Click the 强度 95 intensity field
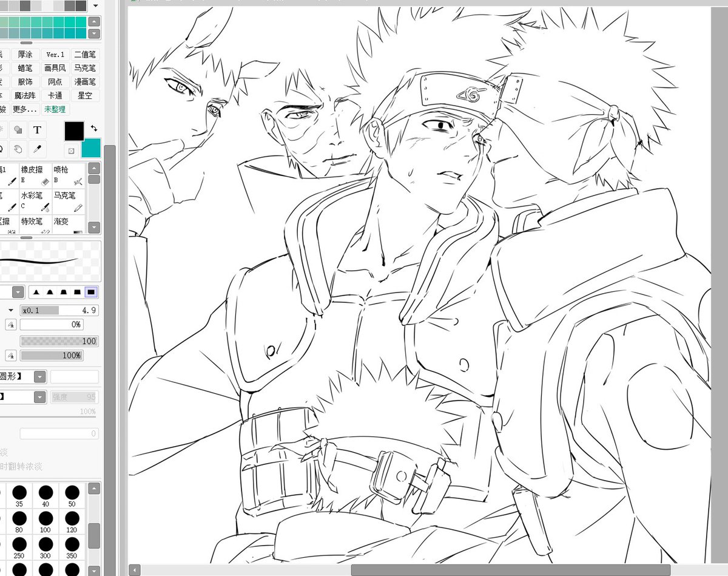The image size is (728, 576). tap(74, 397)
